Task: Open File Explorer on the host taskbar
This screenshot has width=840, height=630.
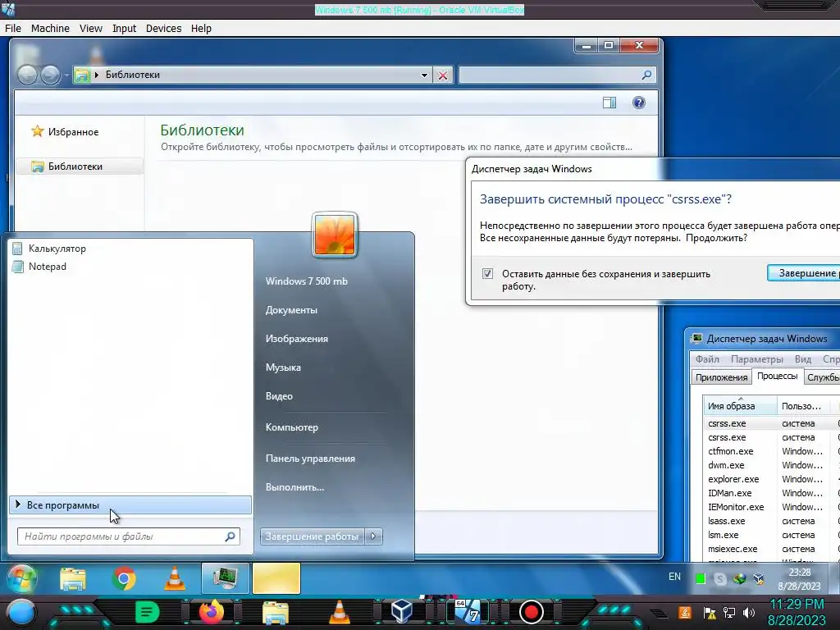Action: (x=276, y=613)
